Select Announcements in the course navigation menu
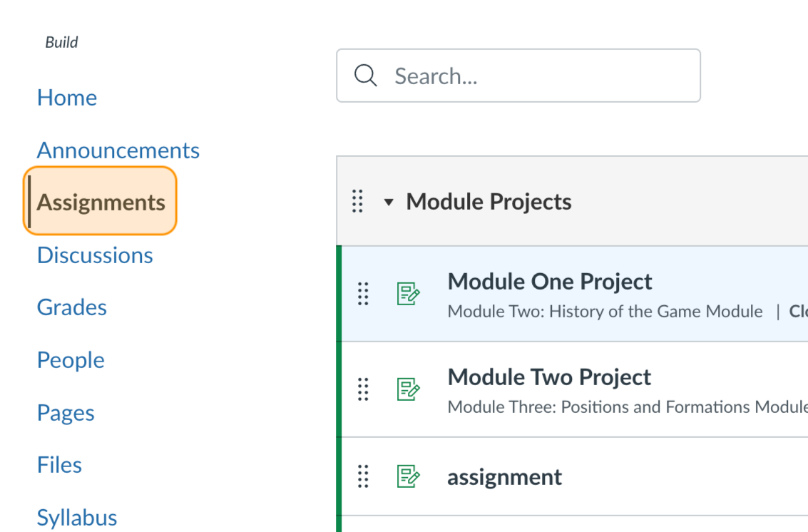Screen dimensions: 808x532 tap(118, 150)
